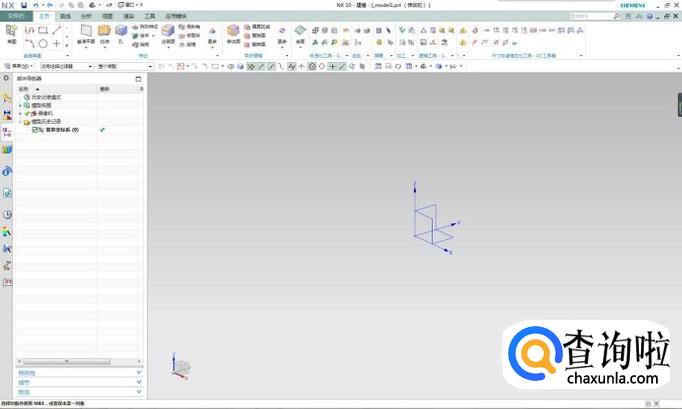
Task: Launch the Extrude feature tool
Action: [x=104, y=34]
